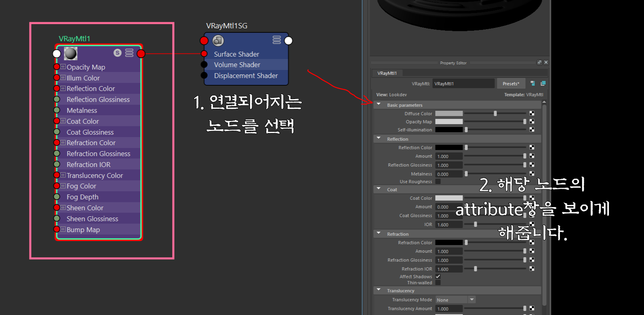Click the Fog Depth attribute row on node

tap(99, 197)
